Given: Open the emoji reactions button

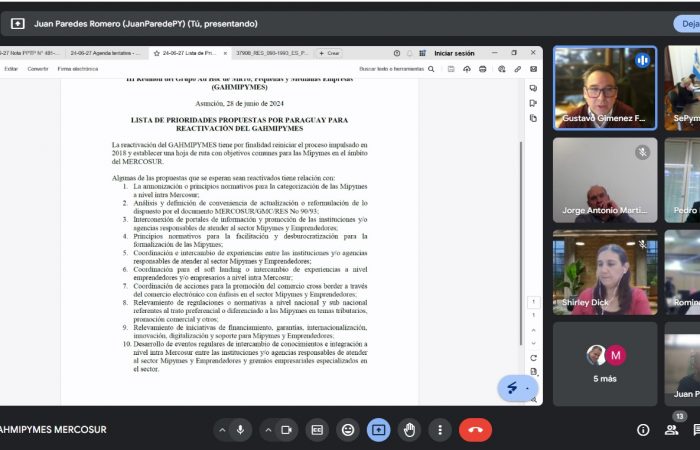Looking at the screenshot, I should pos(348,430).
